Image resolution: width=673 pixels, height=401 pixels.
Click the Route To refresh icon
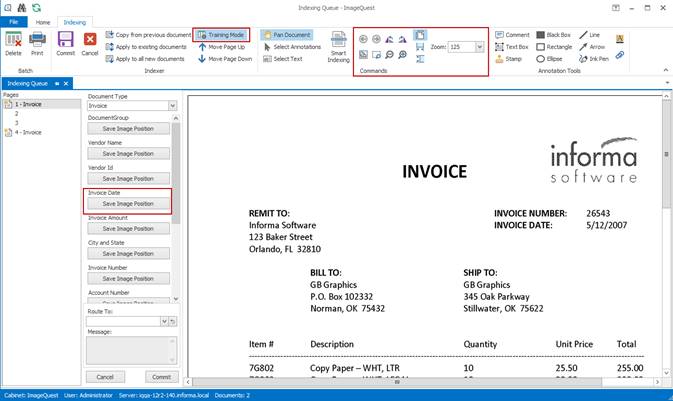point(173,321)
